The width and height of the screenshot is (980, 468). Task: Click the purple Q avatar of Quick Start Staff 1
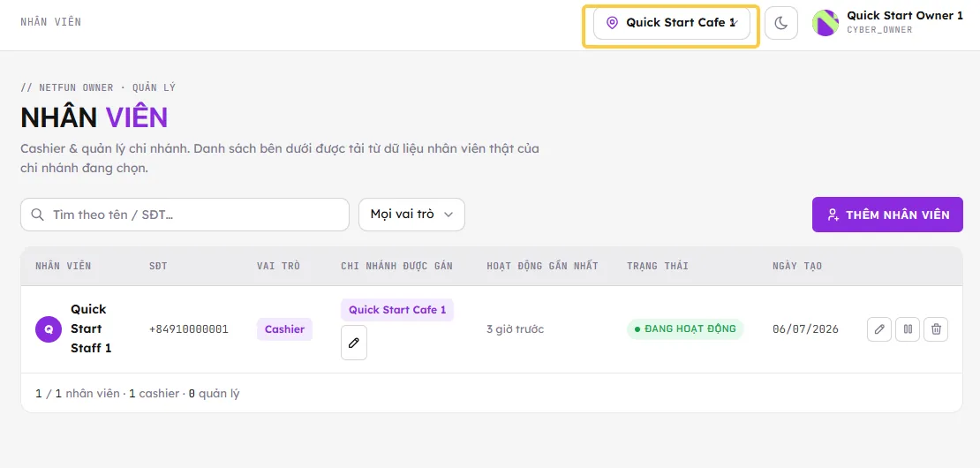pos(49,328)
